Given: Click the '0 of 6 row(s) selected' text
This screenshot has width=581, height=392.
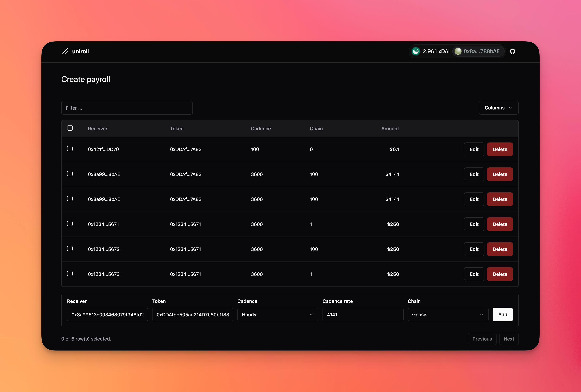Looking at the screenshot, I should [86, 339].
